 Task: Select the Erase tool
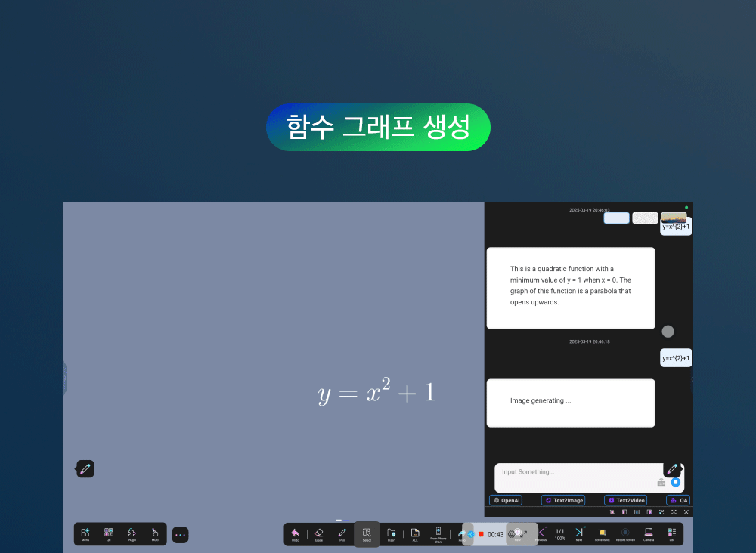(x=318, y=533)
